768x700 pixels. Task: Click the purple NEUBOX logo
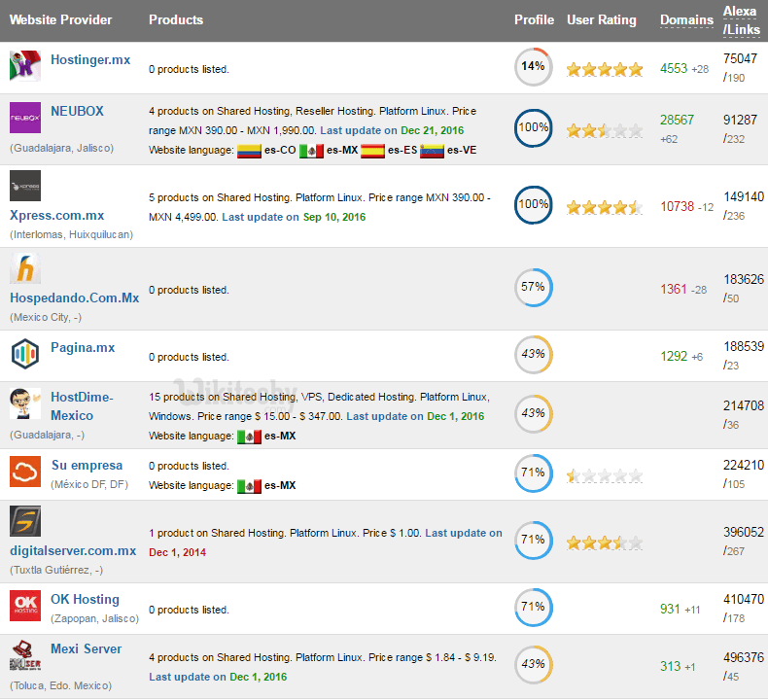[25, 118]
